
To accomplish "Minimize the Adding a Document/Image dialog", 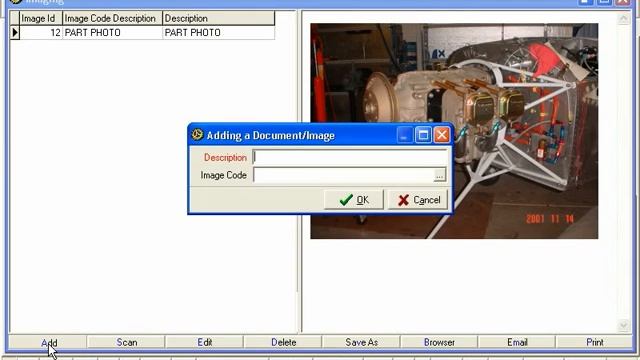I will coord(404,135).
